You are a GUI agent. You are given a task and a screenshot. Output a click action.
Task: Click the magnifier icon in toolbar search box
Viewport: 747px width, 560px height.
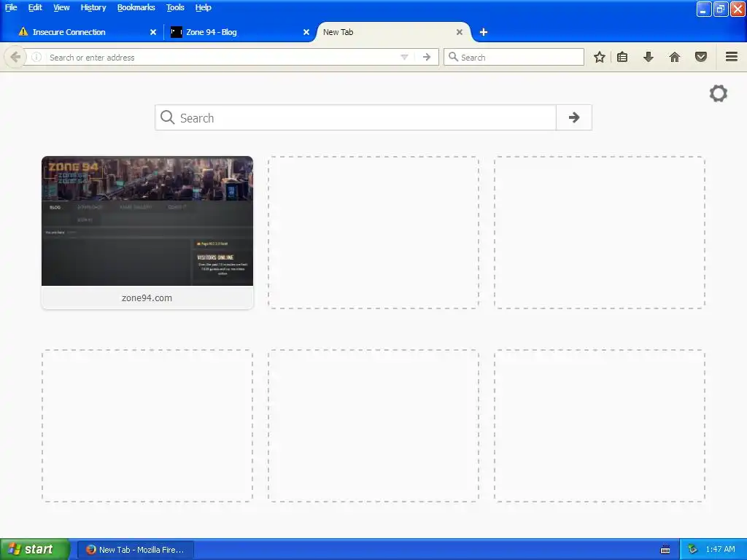click(x=453, y=57)
